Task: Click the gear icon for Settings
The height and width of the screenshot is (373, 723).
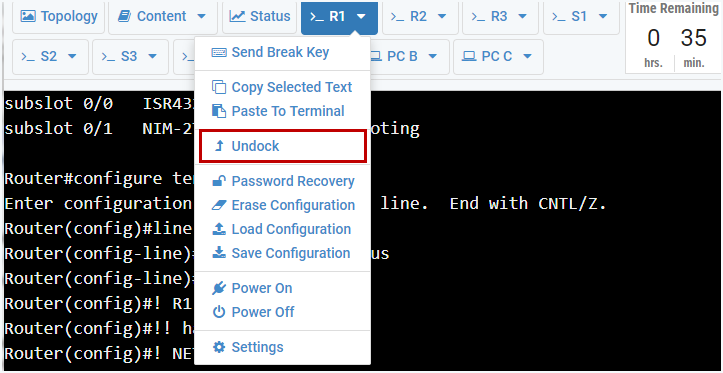Action: (x=219, y=347)
